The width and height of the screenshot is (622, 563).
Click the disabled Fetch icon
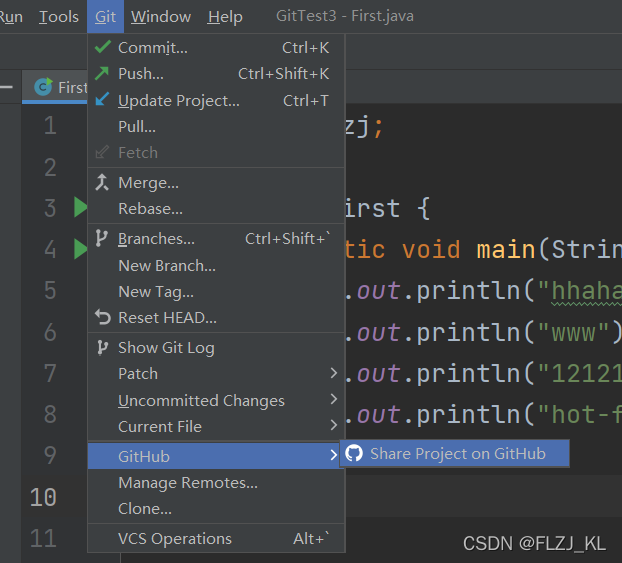102,152
